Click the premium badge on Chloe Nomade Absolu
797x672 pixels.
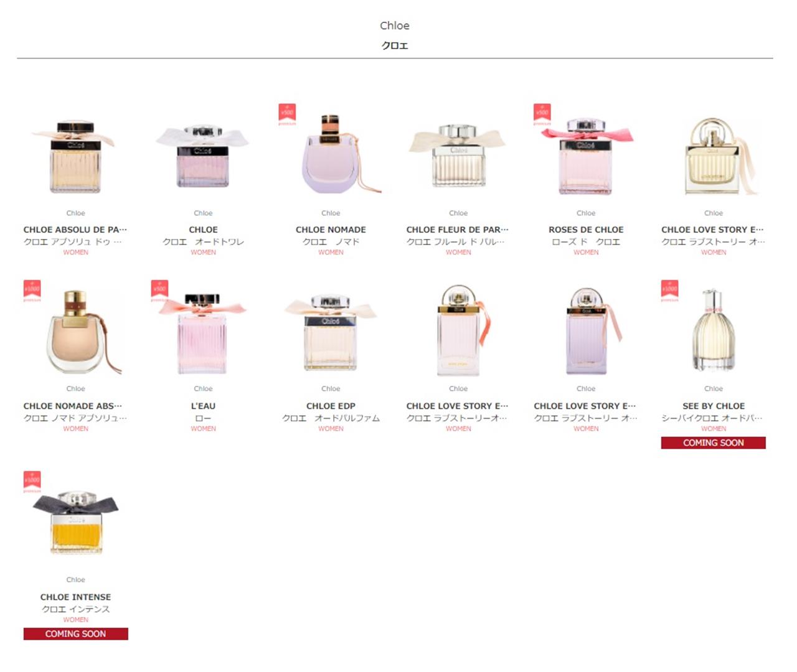(32, 291)
